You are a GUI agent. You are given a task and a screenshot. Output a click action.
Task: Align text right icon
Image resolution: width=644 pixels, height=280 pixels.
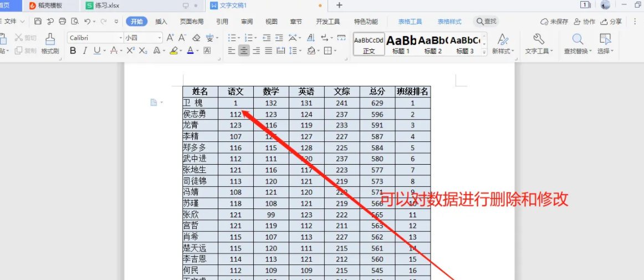pyautogui.click(x=256, y=50)
